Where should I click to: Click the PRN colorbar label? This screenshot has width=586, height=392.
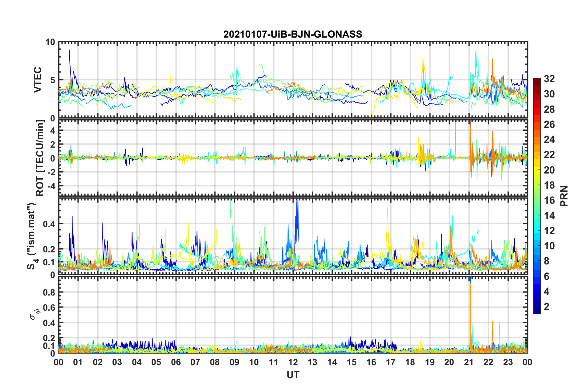point(564,196)
